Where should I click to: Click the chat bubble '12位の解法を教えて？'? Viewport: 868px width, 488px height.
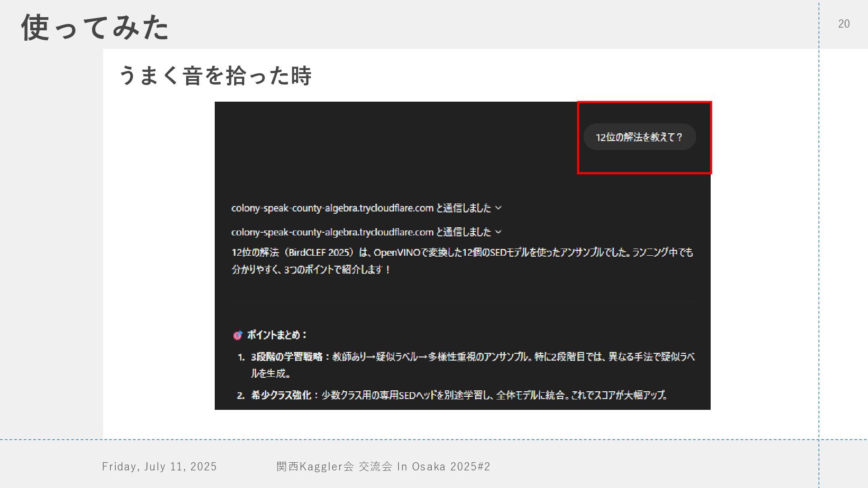(640, 137)
